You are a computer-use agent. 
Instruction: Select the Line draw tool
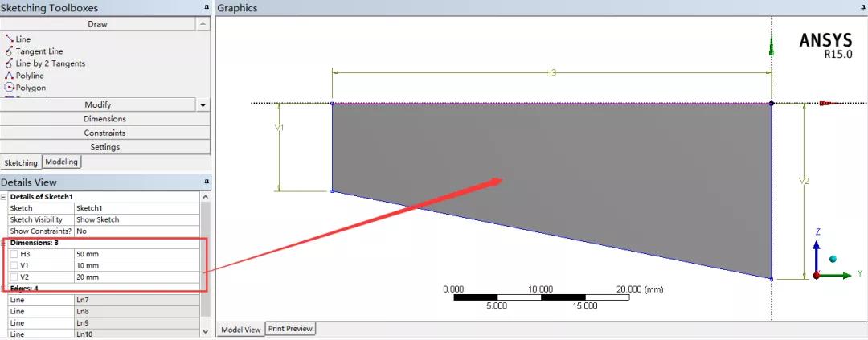18,39
